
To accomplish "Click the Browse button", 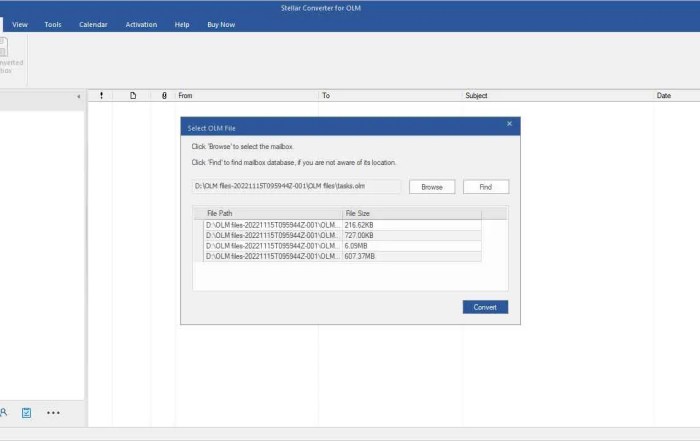I will click(432, 187).
